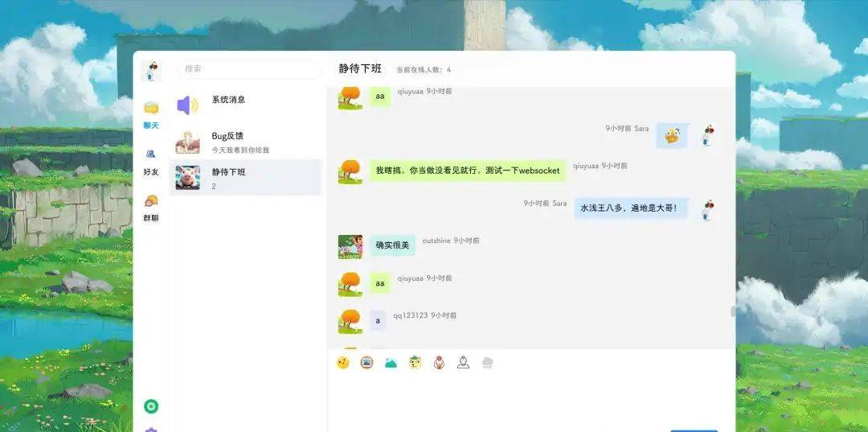The height and width of the screenshot is (432, 868).
Task: Switch to the 聊天 chat section
Action: (150, 115)
